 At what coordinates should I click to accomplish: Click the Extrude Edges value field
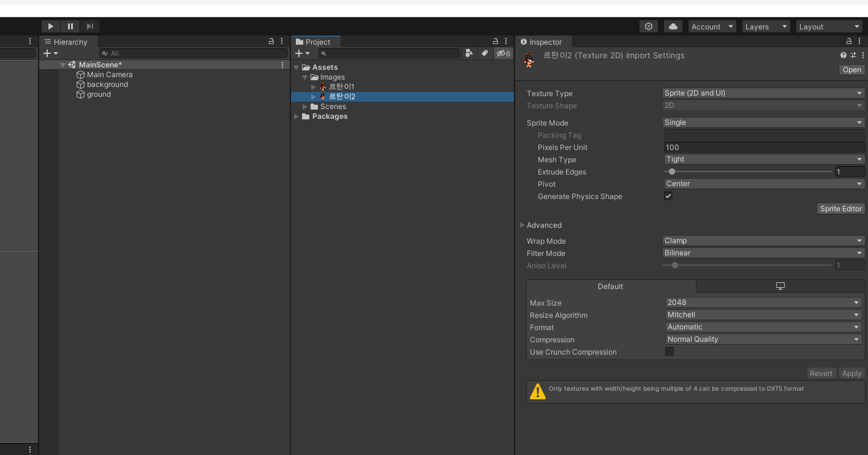(x=850, y=171)
